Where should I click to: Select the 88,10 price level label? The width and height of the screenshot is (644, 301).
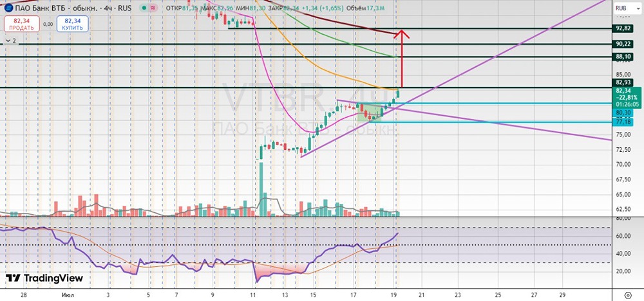[623, 57]
